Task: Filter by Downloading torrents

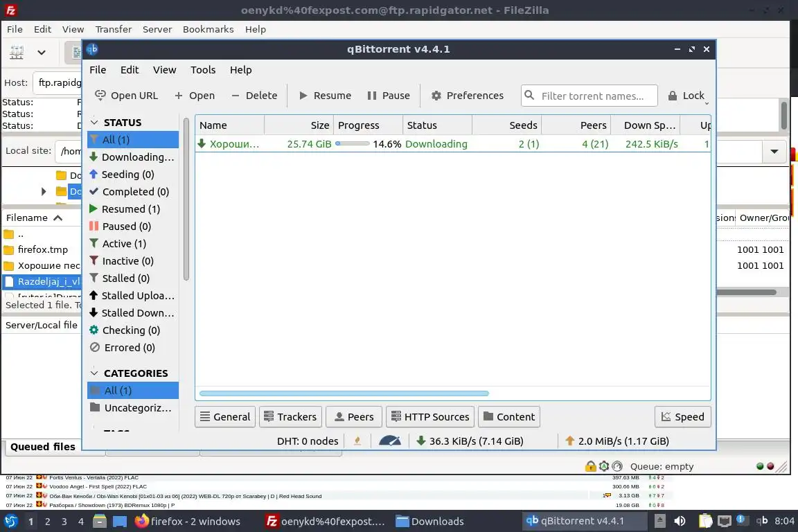Action: 133,157
